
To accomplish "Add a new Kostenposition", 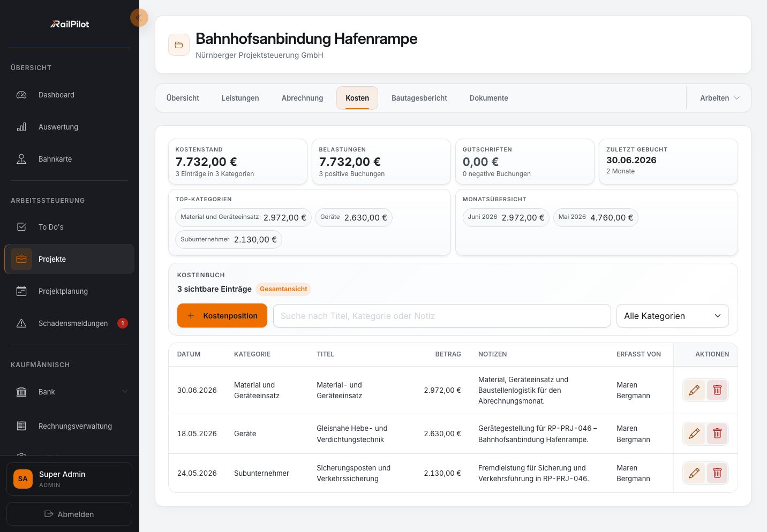I will (222, 316).
